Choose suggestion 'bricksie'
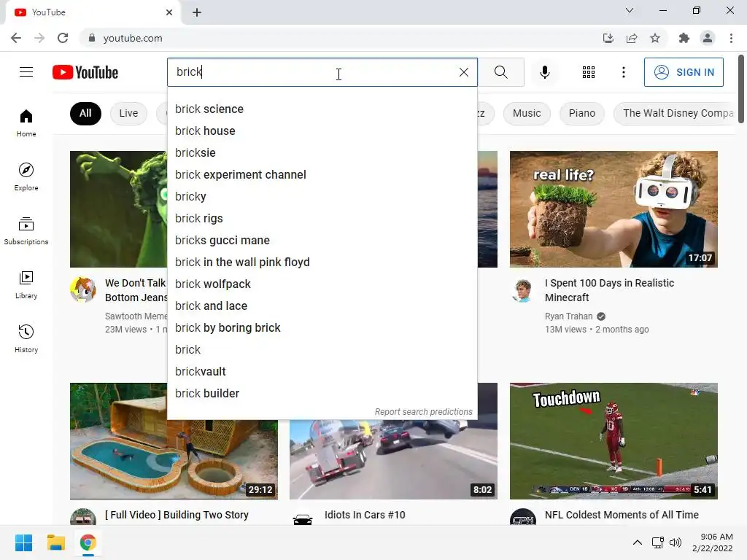Screen dimensions: 747x560 [x=322, y=153]
